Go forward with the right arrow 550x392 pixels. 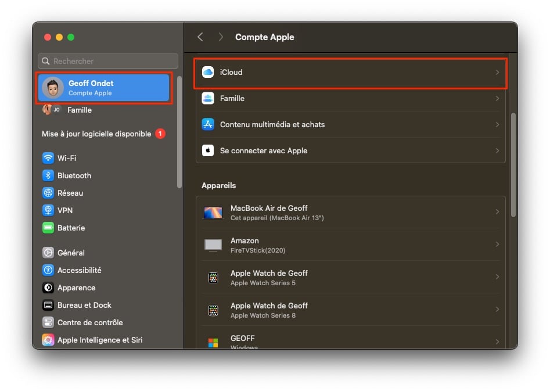[221, 37]
